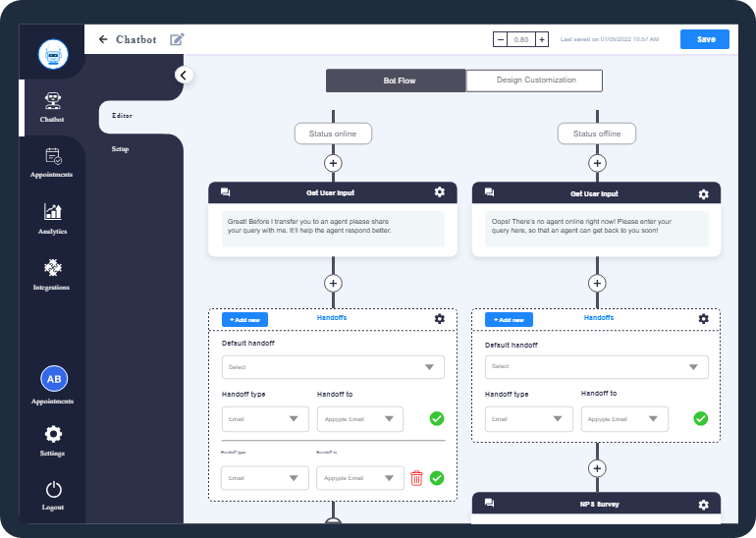Decrease zoom with minus button

tap(501, 39)
